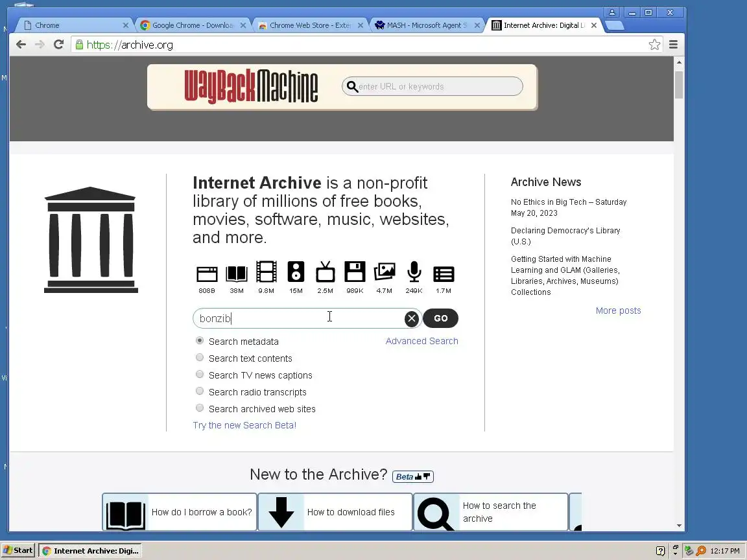The width and height of the screenshot is (747, 560).
Task: Open the Advanced Search link
Action: tap(421, 341)
